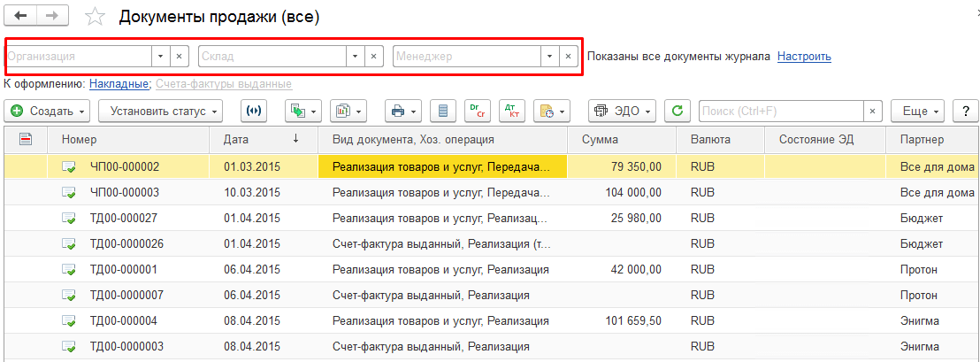This screenshot has height=362, width=980.
Task: Open the Накладные link
Action: 119,84
